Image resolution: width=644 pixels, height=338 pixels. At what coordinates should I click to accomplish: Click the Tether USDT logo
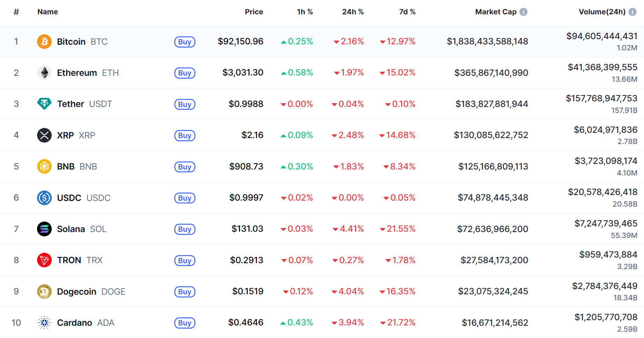point(44,104)
